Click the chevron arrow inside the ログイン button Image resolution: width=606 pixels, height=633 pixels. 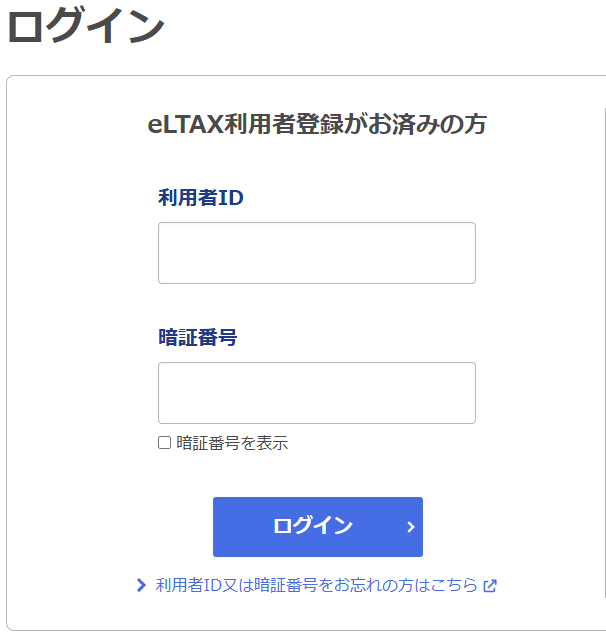(x=411, y=527)
